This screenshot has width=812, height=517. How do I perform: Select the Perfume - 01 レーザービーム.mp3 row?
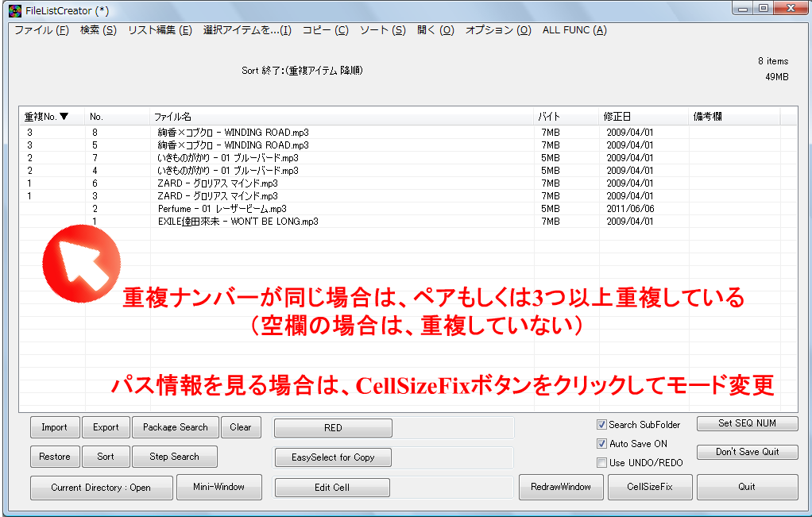tap(238, 208)
